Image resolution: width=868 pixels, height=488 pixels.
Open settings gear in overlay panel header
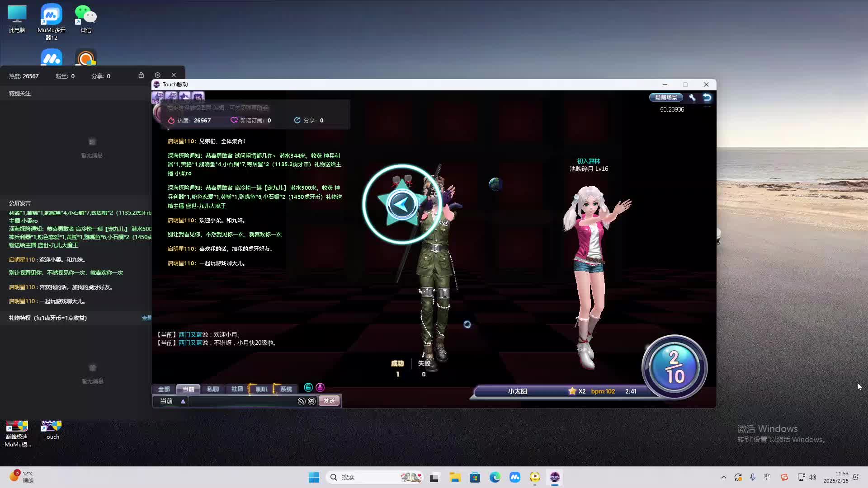[x=157, y=75]
